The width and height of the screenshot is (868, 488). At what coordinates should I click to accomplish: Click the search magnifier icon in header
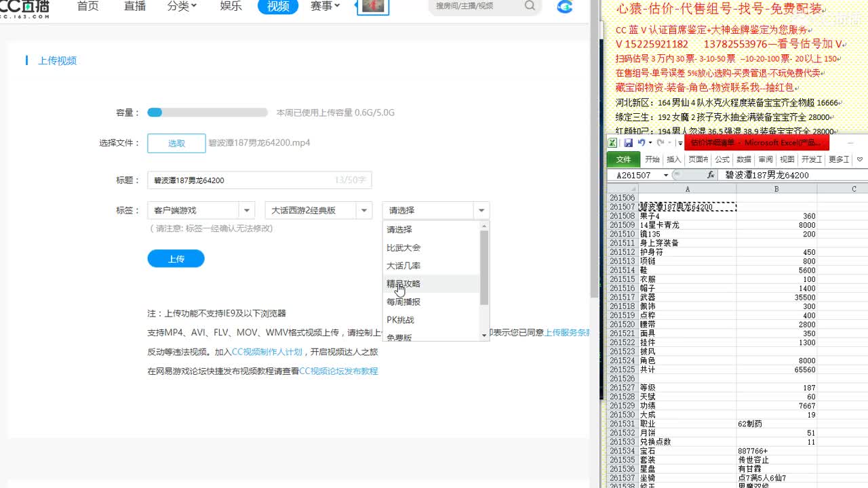point(530,6)
